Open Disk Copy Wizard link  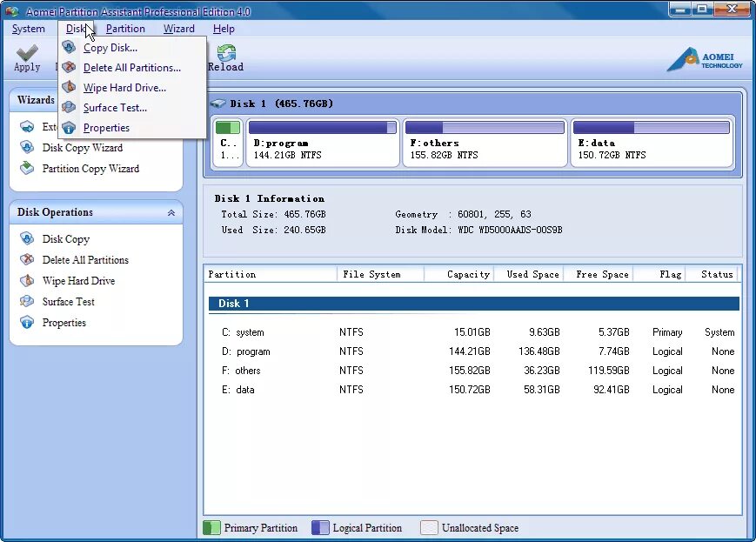pyautogui.click(x=83, y=148)
